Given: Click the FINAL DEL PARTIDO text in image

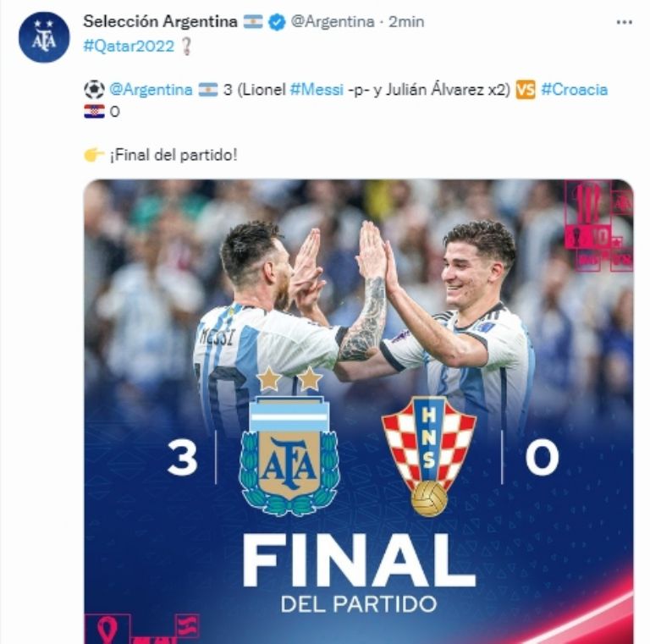Looking at the screenshot, I should pos(359,573).
